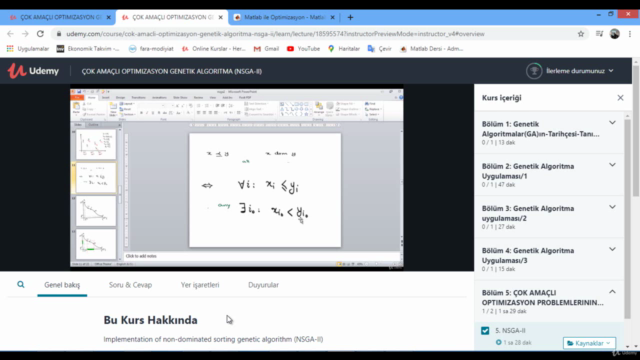Screen dimensions: 640x360
Task: Close the Matlab ile Optimizasyon tab
Action: click(x=332, y=17)
